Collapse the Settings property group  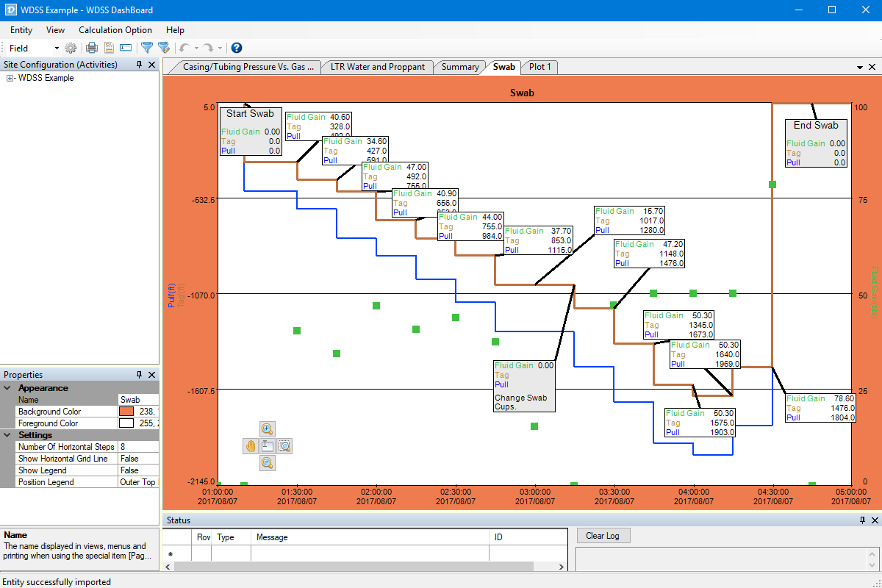[7, 435]
